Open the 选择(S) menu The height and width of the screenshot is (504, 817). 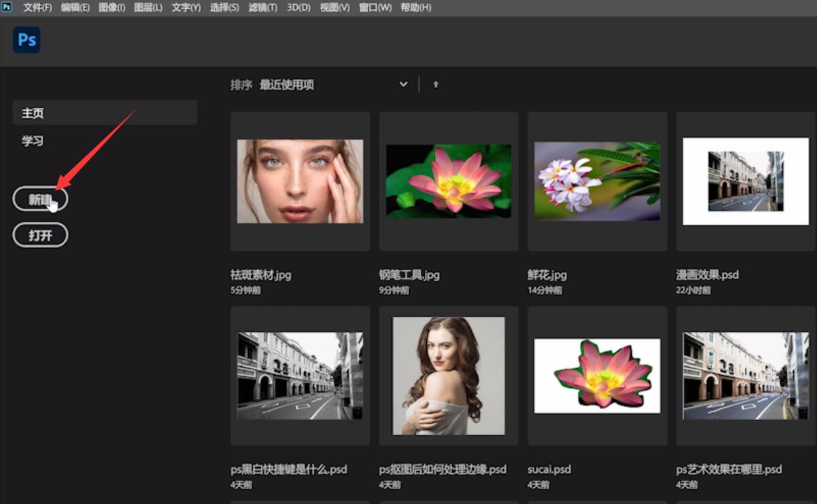(224, 7)
